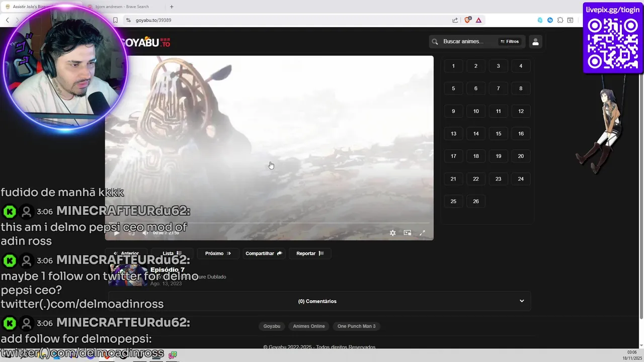644x362 pixels.
Task: Open the user account icon
Action: [535, 42]
